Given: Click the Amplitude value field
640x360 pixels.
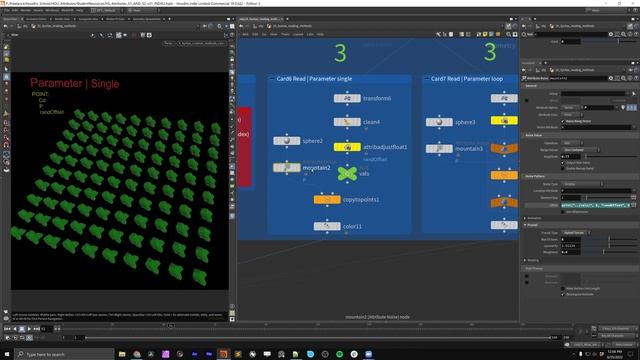Looking at the screenshot, I should click(571, 156).
